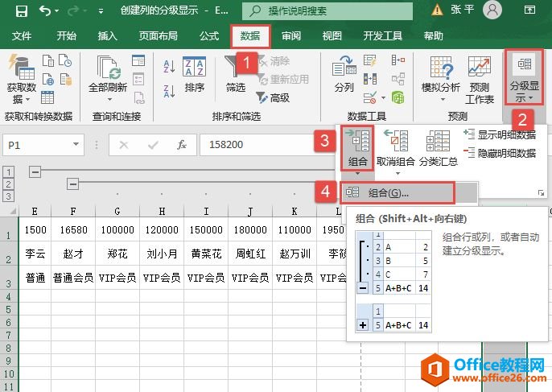
Task: Switch to the 开发工具 tab
Action: 383,36
